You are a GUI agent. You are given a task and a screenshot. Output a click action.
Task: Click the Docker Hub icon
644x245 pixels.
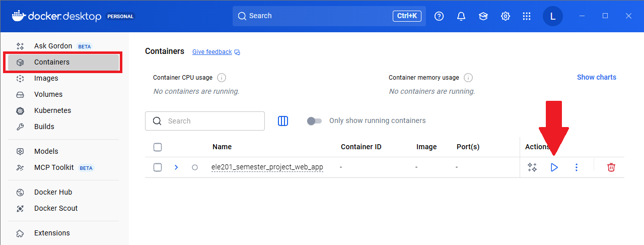(x=20, y=192)
